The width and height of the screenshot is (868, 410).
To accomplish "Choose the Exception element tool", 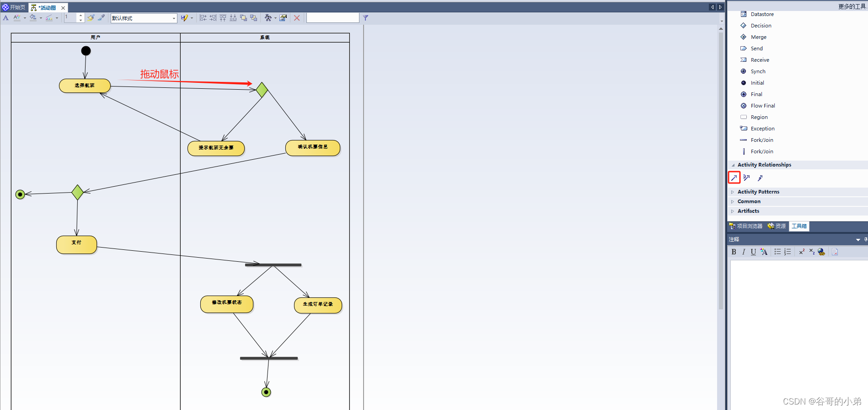I will [x=757, y=129].
